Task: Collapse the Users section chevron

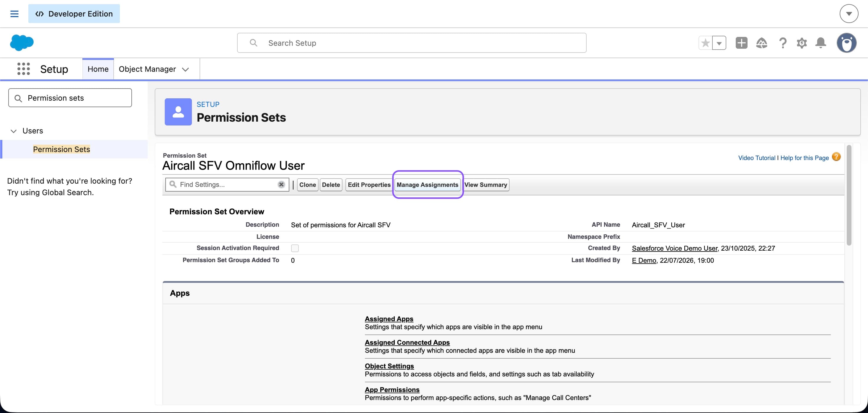Action: [x=14, y=131]
